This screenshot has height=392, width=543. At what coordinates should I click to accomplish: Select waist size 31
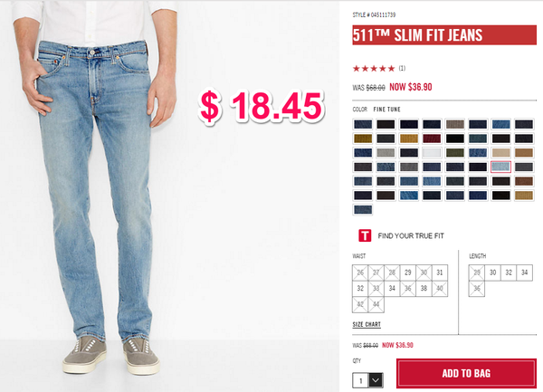440,272
